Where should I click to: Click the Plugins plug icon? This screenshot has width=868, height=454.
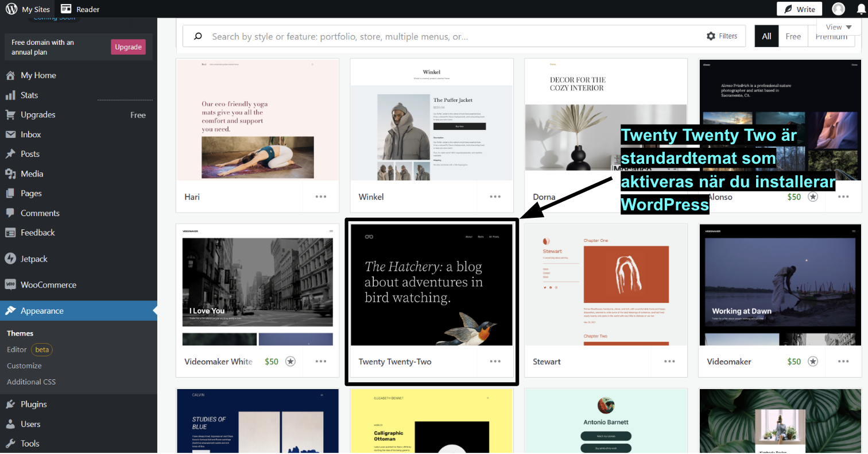[x=10, y=405]
